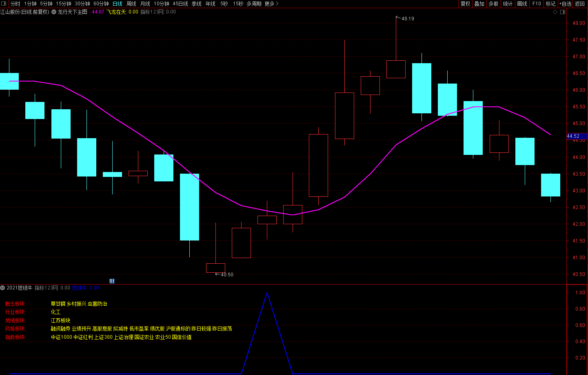Toggle the right side panel icon
Screen dimensions: 588x375
click(x=563, y=12)
